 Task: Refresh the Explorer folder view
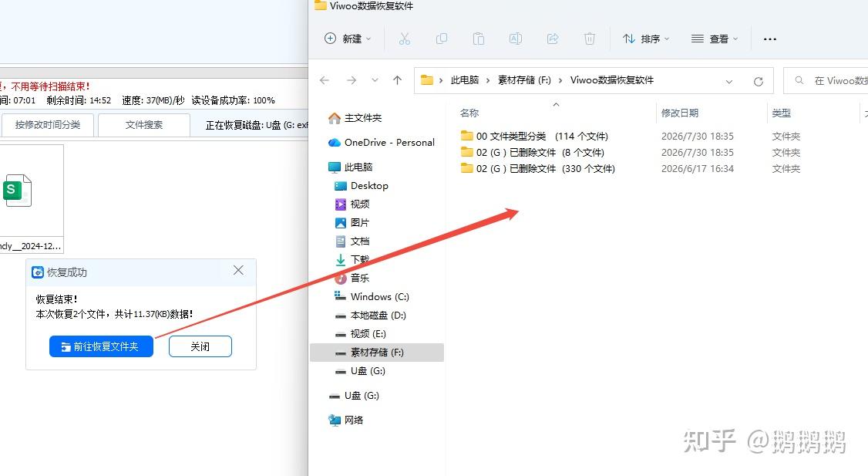tap(759, 82)
